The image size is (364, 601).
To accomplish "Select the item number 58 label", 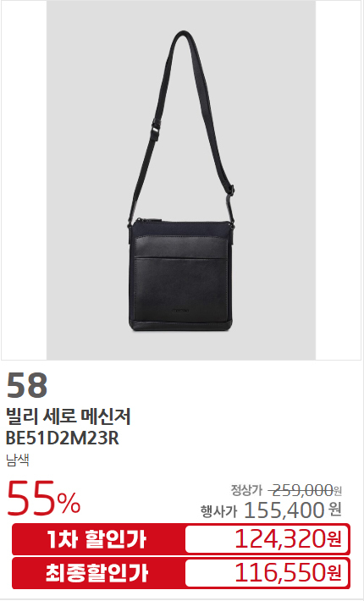I will click(x=27, y=385).
